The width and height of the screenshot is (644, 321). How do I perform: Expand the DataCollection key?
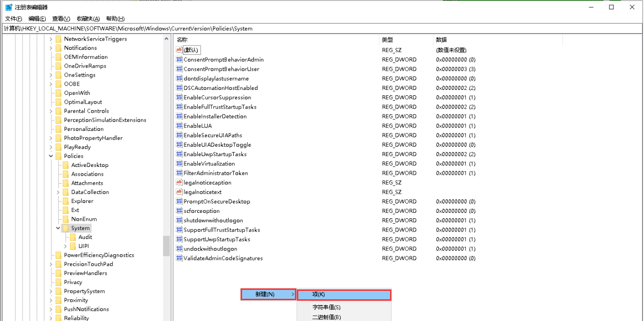point(58,192)
